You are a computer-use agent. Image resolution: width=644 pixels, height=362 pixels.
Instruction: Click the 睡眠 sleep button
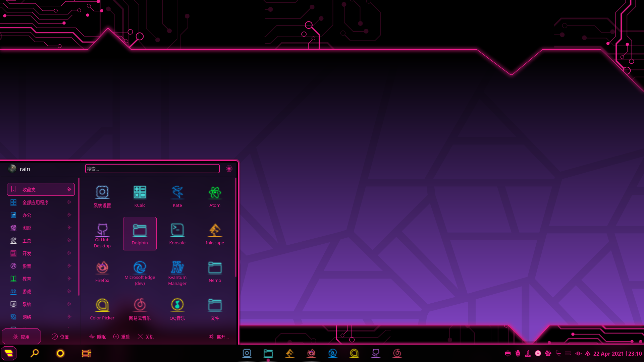pos(97,337)
